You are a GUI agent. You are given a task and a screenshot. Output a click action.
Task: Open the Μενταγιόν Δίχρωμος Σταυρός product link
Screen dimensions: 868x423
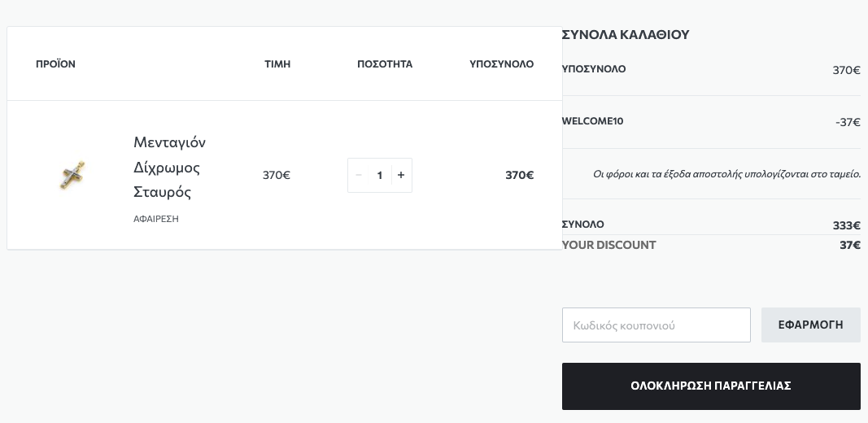[169, 168]
